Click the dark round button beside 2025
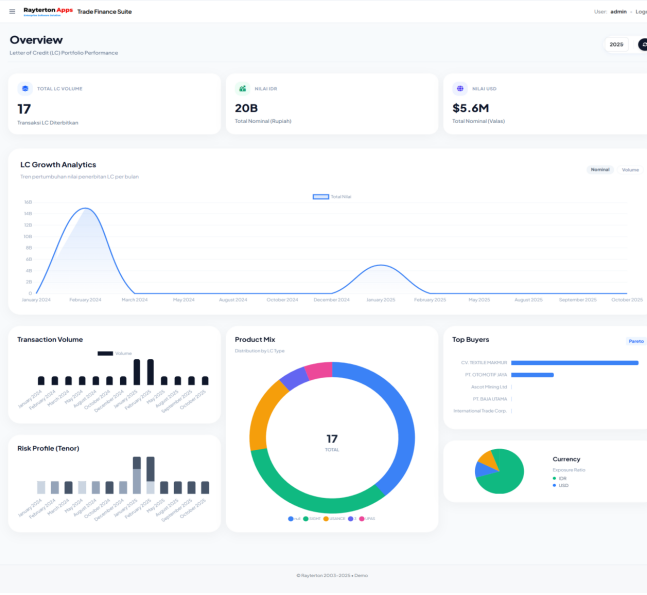The image size is (647, 595). (x=642, y=44)
